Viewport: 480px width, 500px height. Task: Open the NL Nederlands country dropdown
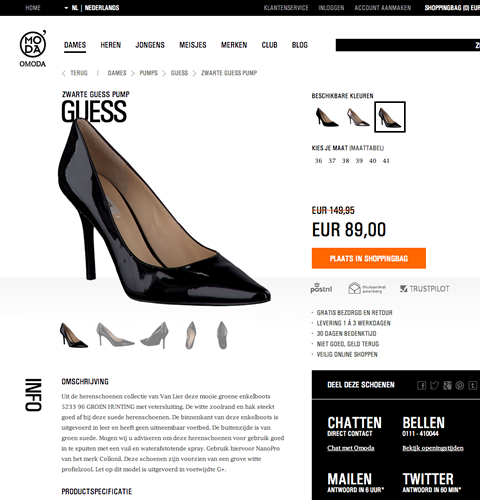(92, 8)
